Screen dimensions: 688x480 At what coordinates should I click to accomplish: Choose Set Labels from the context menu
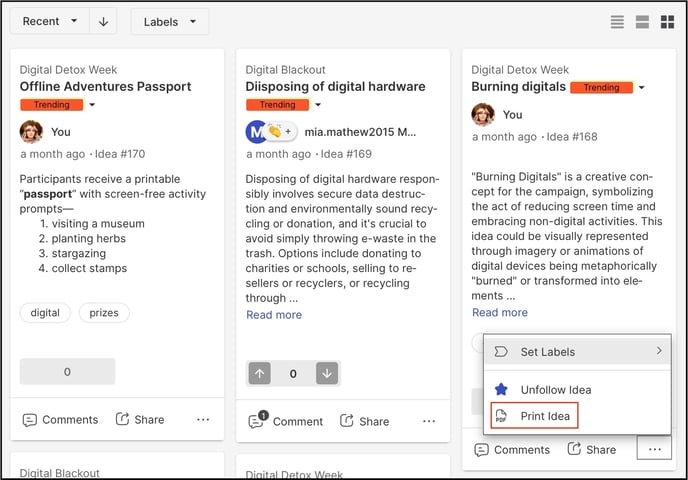click(577, 351)
